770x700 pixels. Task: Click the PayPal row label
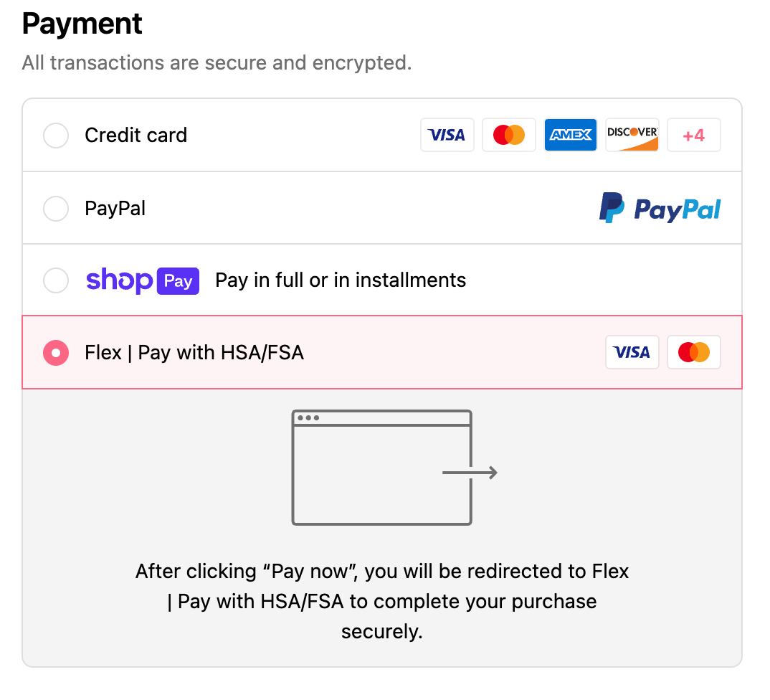[115, 209]
